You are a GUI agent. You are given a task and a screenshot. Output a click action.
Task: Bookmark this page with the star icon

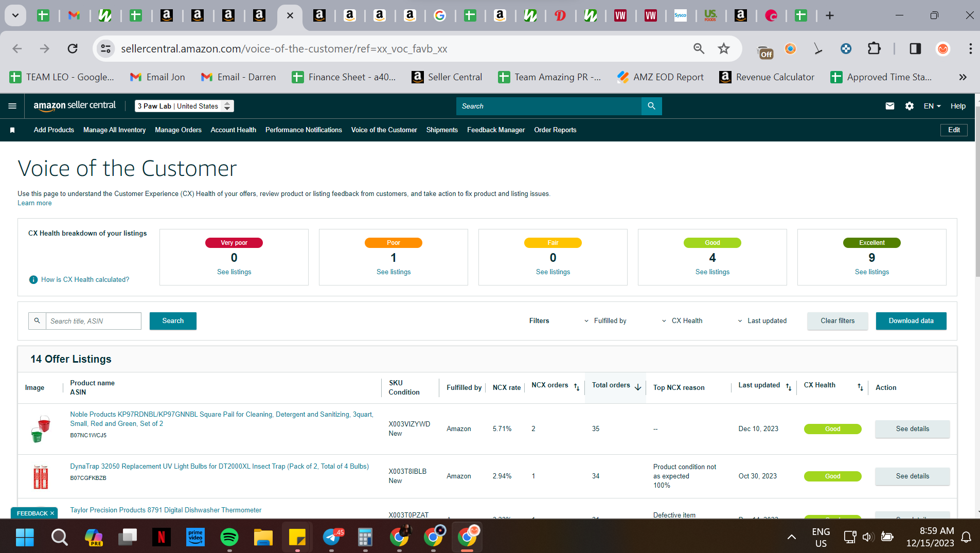[724, 48]
